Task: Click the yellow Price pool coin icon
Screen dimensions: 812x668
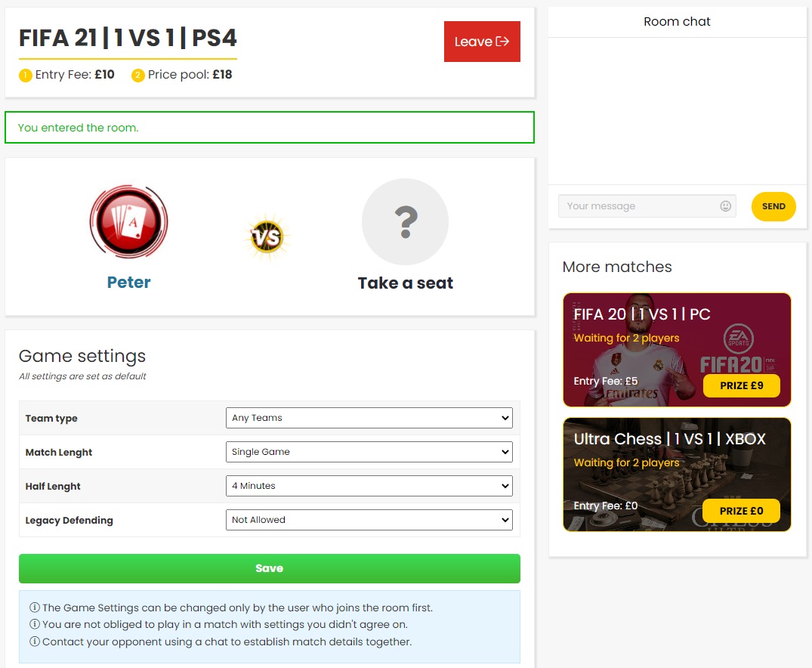Action: click(x=137, y=76)
